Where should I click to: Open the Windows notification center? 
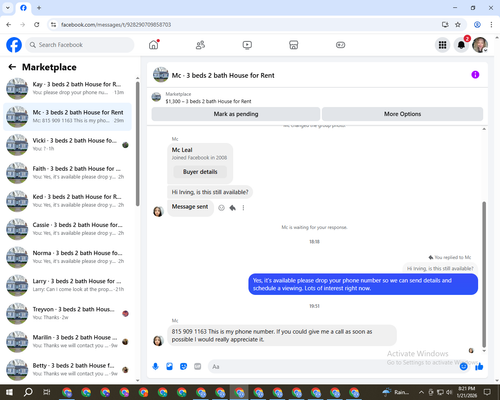point(487,392)
